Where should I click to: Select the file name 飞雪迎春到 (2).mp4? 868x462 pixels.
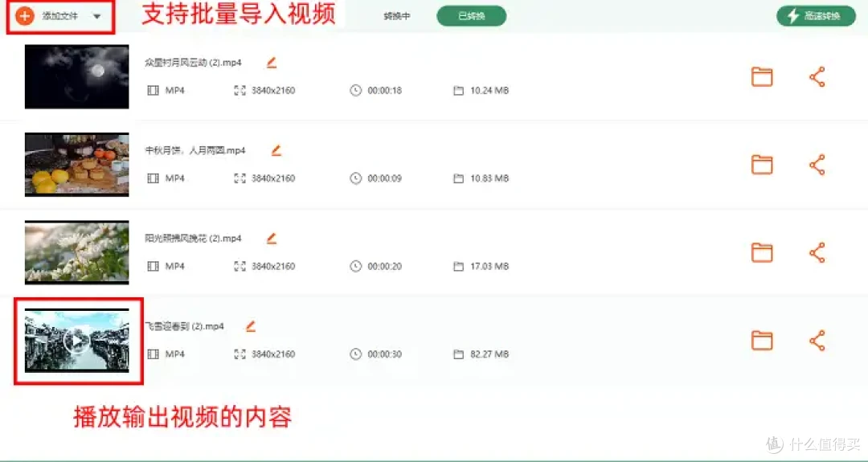(184, 326)
